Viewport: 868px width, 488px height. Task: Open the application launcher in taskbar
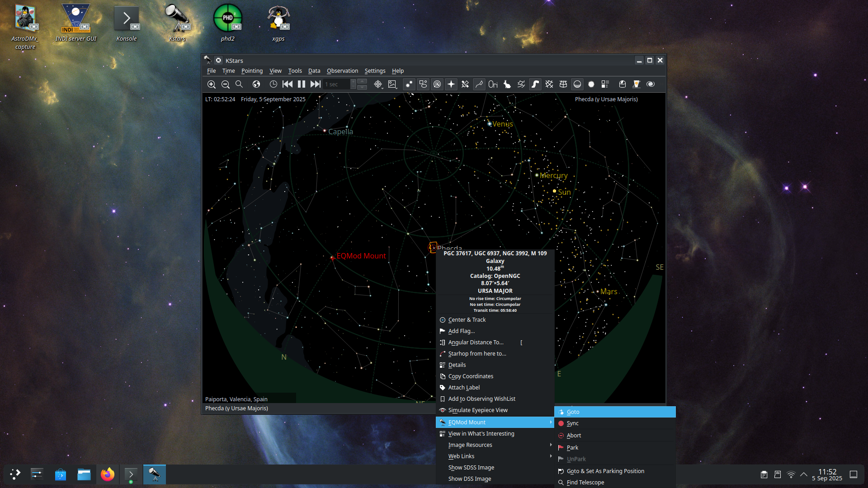point(15,474)
